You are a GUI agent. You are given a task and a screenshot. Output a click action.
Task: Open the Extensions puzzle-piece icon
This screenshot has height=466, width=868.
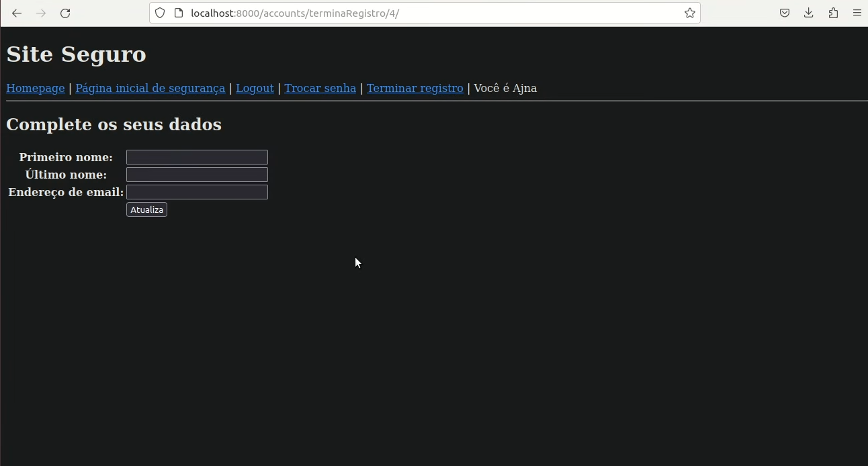pos(832,13)
